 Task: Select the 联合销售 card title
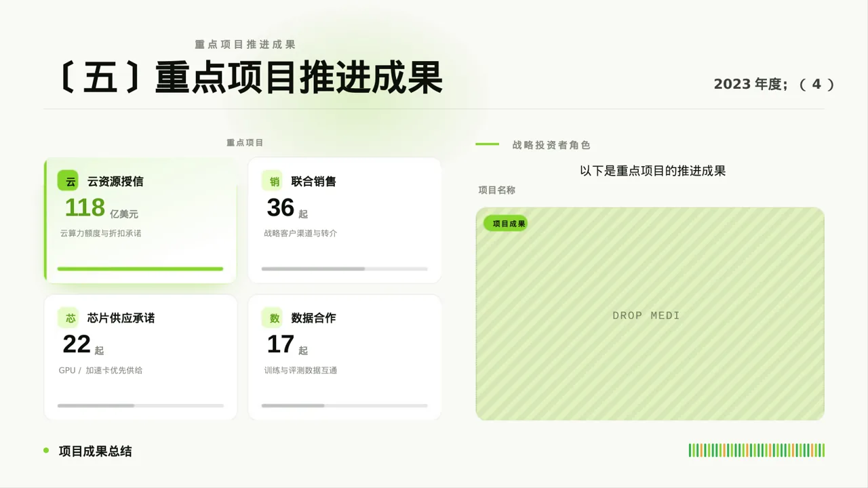313,182
